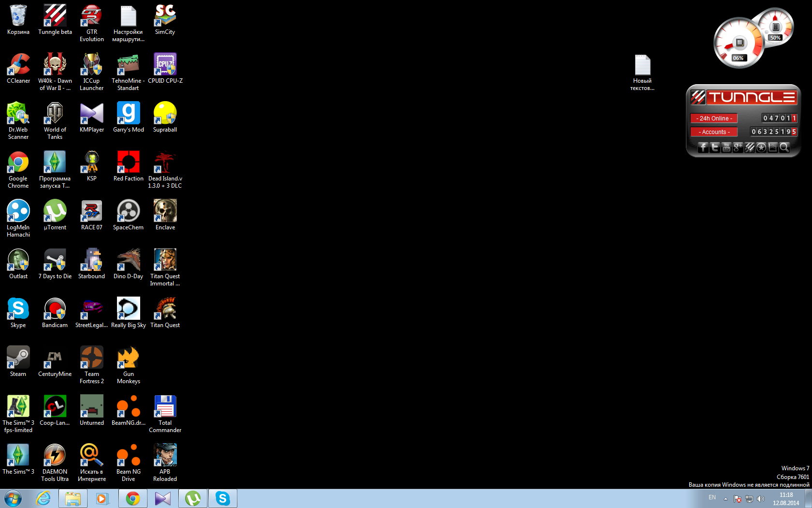The width and height of the screenshot is (812, 508).
Task: Open YouTube link in Tunngle gadget
Action: click(x=726, y=147)
